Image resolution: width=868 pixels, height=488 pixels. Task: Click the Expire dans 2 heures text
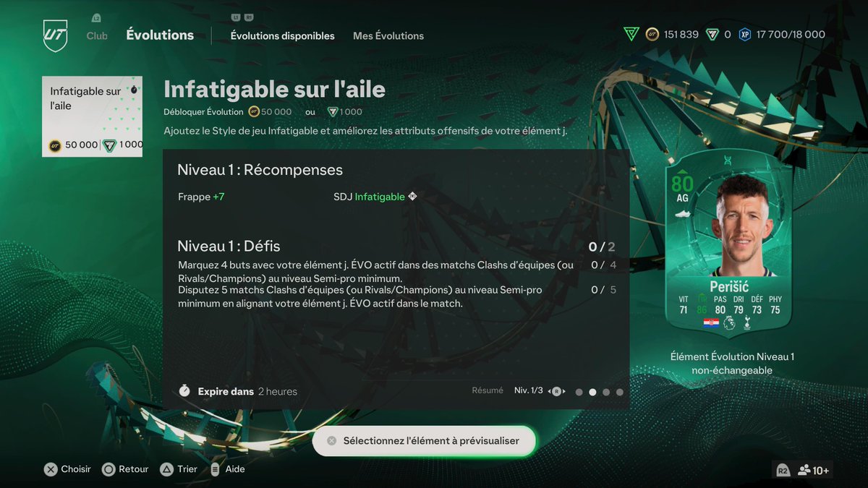247,391
